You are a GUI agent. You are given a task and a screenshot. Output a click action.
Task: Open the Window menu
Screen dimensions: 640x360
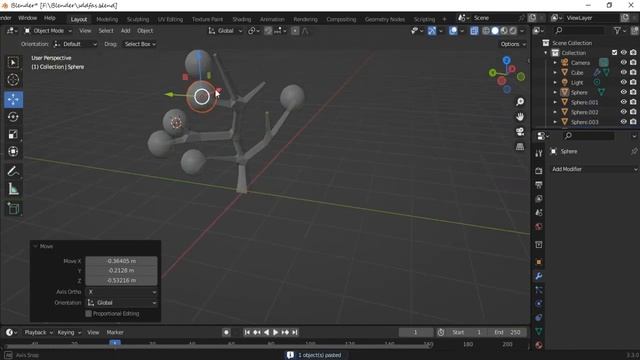point(27,18)
